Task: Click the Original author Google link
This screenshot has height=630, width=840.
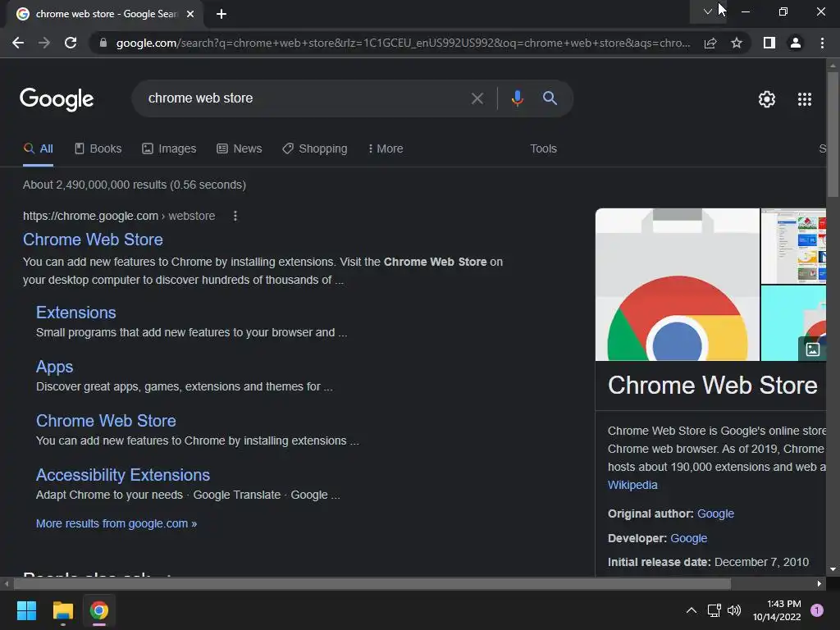Action: (715, 514)
